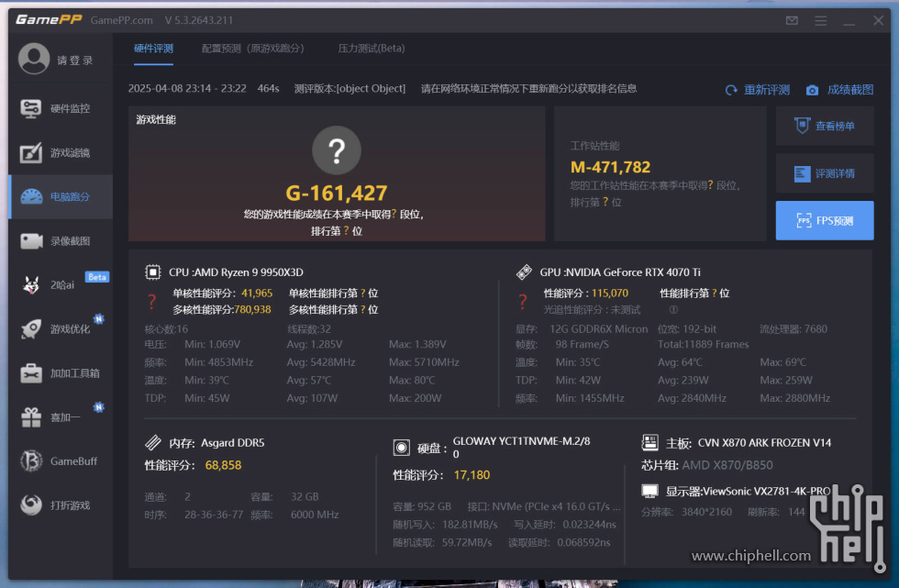This screenshot has height=588, width=899.
Task: Click the CPU max temperature Max: 80℃
Action: (412, 380)
